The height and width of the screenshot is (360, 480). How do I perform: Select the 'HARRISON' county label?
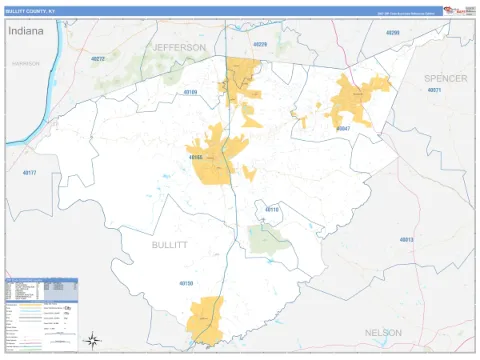click(26, 63)
